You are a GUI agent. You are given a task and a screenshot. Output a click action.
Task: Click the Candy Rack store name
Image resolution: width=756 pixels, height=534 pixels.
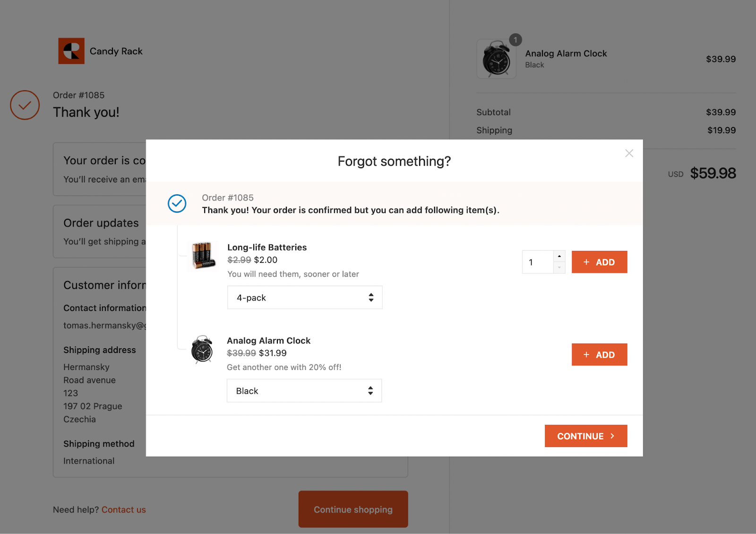coord(116,52)
